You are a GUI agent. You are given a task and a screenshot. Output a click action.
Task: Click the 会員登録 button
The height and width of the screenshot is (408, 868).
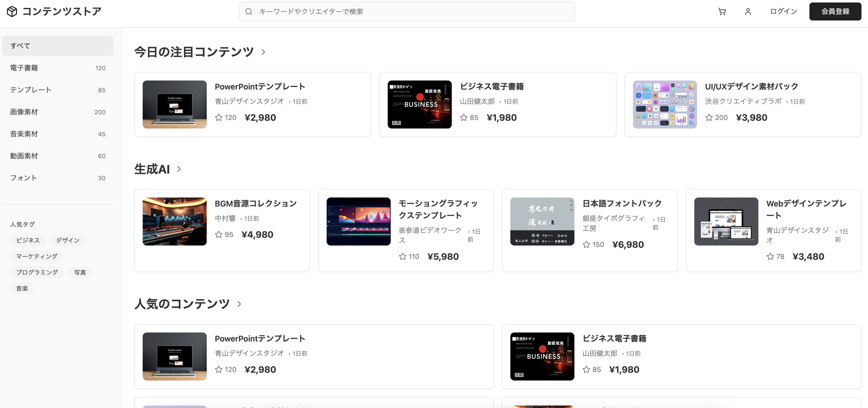[835, 11]
